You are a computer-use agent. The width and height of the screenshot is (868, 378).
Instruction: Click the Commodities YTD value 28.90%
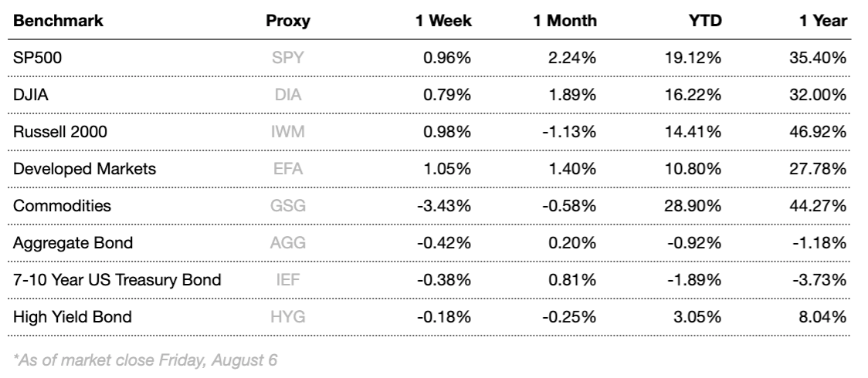[x=695, y=206]
